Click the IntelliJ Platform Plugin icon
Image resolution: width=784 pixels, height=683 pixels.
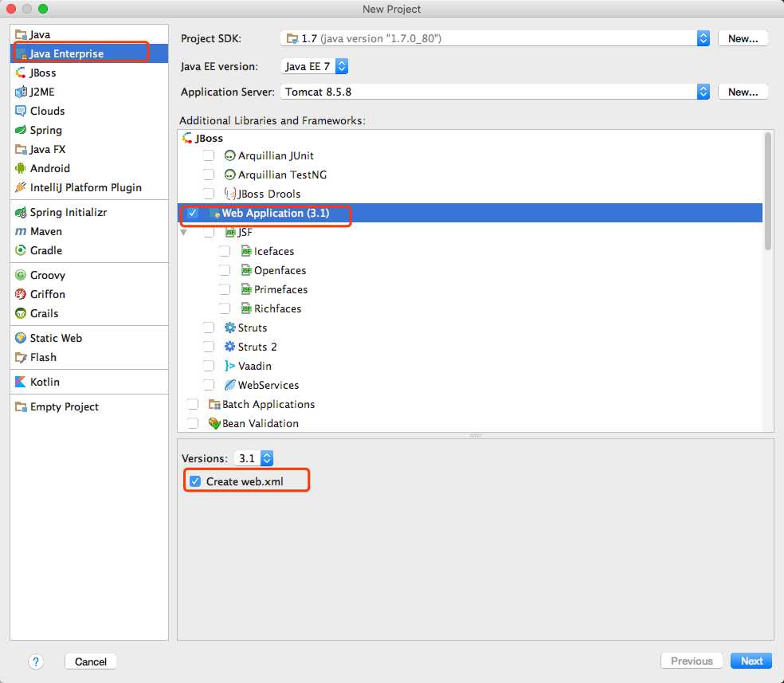(21, 187)
